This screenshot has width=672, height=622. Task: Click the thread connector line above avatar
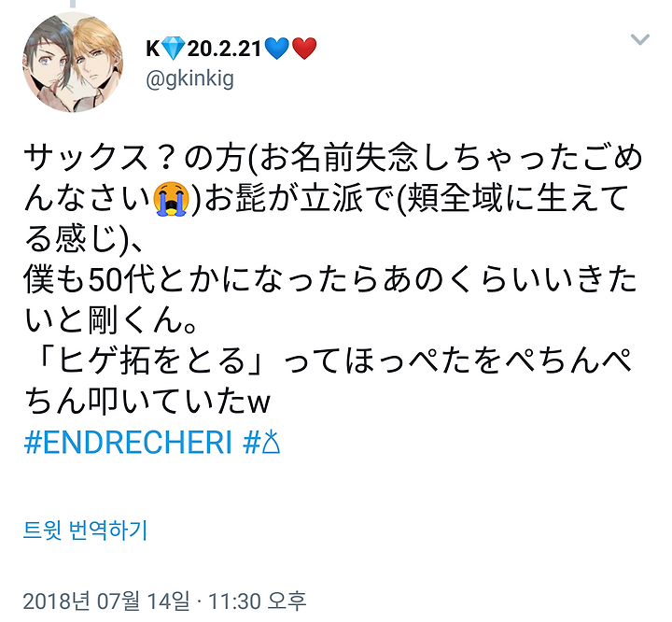click(x=73, y=4)
